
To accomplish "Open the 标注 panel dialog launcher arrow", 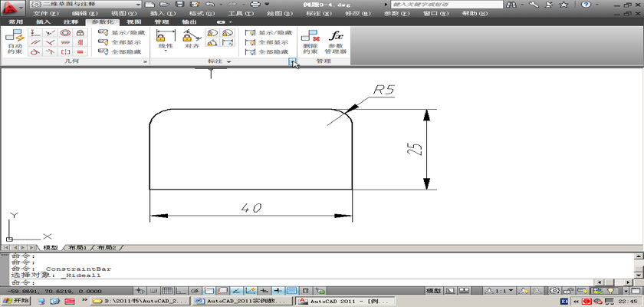I will [x=292, y=61].
